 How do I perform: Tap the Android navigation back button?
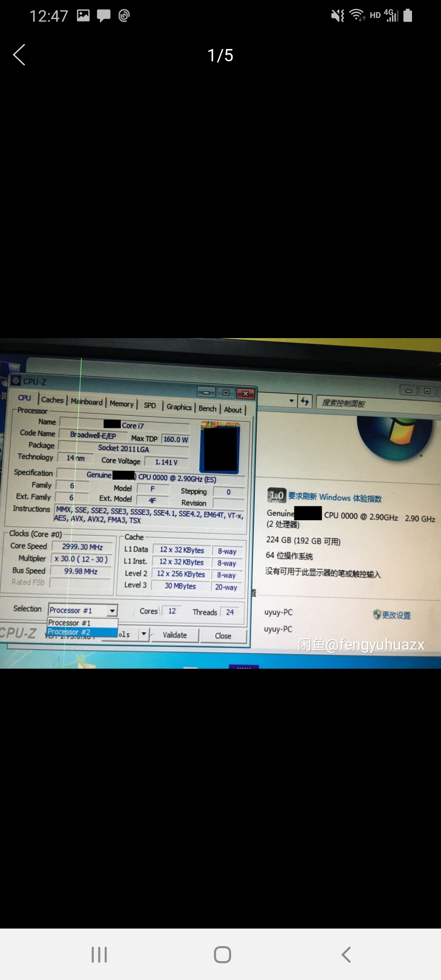(x=346, y=955)
